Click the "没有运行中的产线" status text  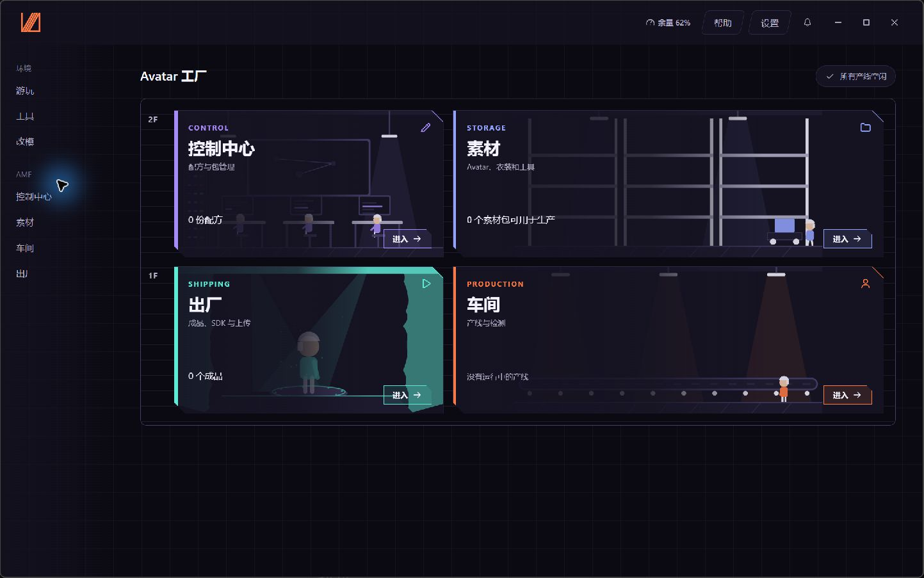(x=498, y=376)
